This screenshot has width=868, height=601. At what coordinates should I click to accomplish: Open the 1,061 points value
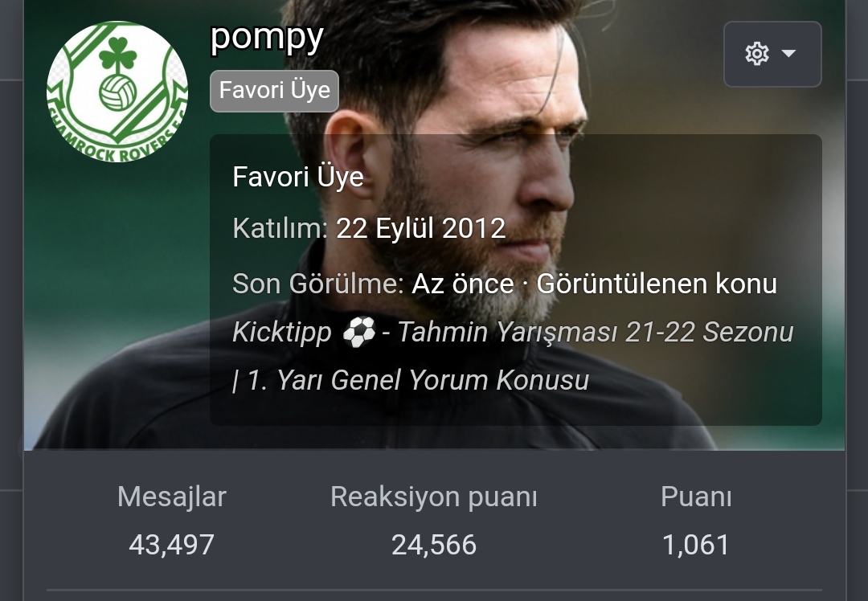(x=696, y=545)
